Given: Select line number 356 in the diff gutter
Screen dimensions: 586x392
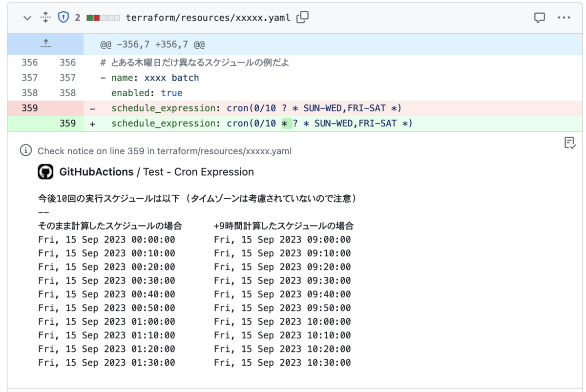Looking at the screenshot, I should pos(29,62).
